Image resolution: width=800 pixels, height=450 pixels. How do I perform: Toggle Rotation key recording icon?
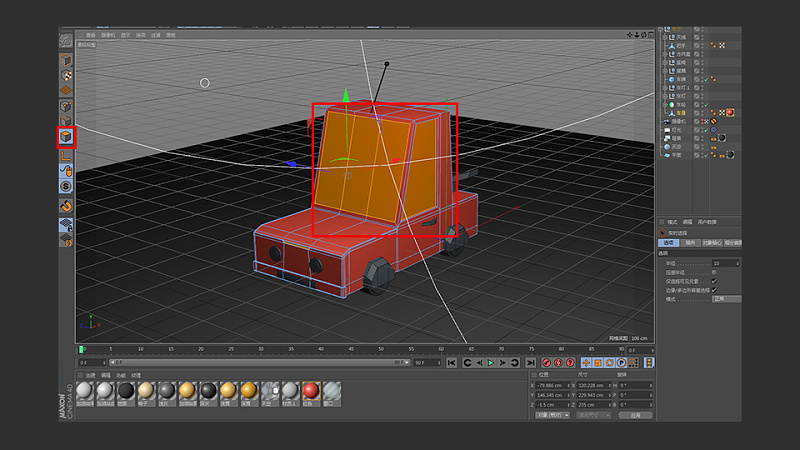(610, 363)
